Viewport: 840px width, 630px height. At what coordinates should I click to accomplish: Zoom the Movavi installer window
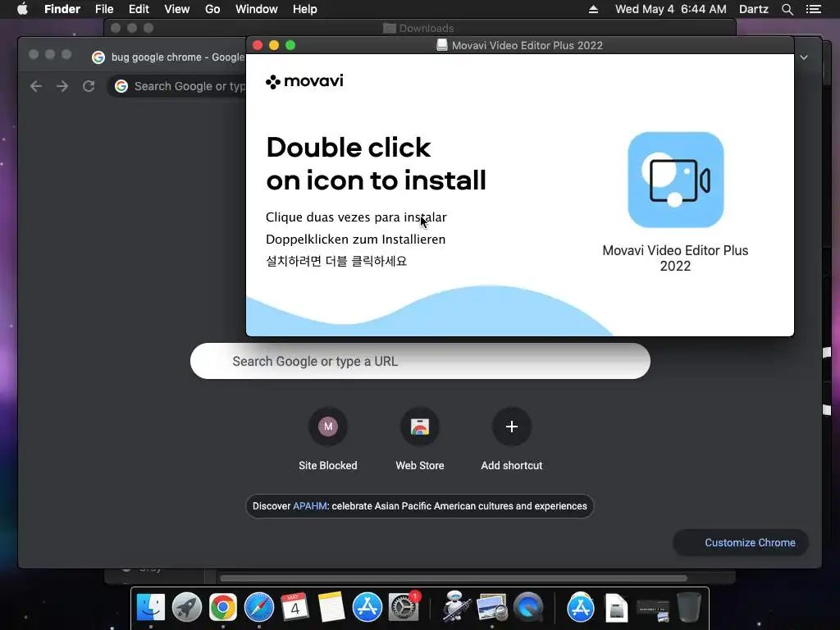pyautogui.click(x=290, y=45)
